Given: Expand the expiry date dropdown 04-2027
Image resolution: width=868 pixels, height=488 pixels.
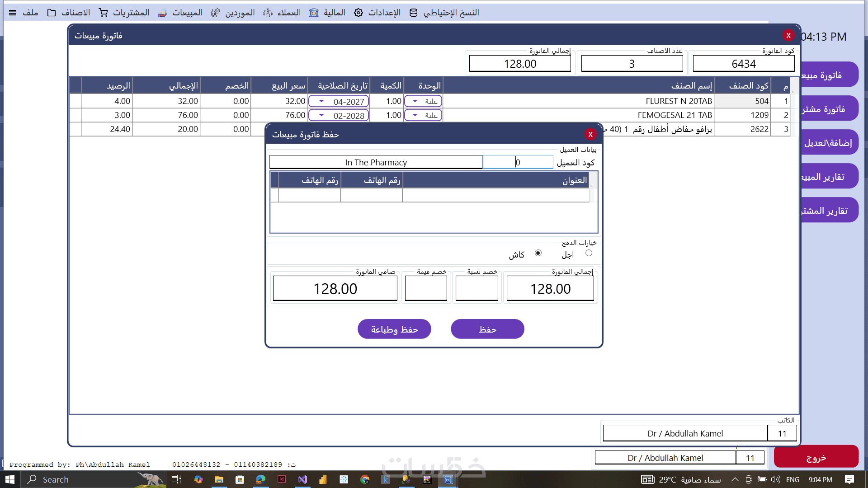Looking at the screenshot, I should (321, 101).
